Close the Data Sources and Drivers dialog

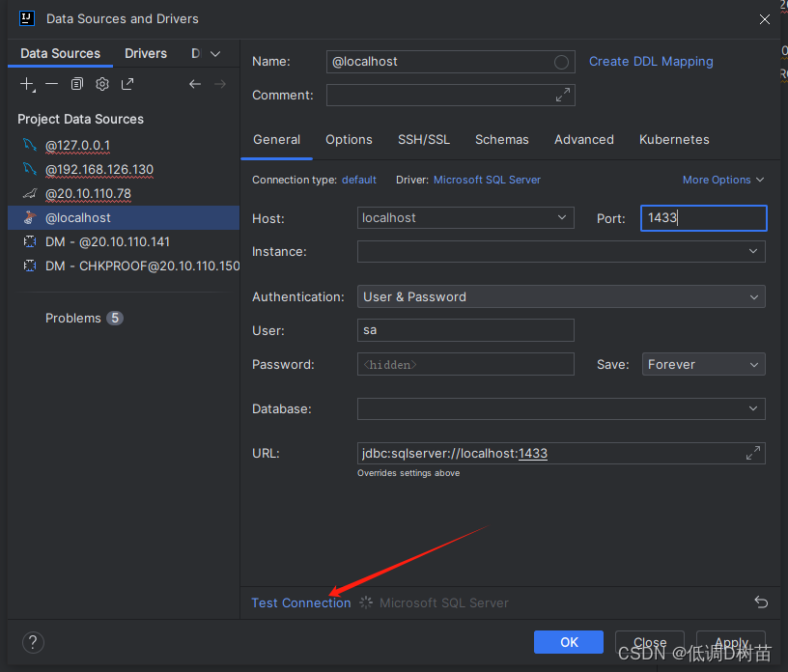tap(765, 19)
